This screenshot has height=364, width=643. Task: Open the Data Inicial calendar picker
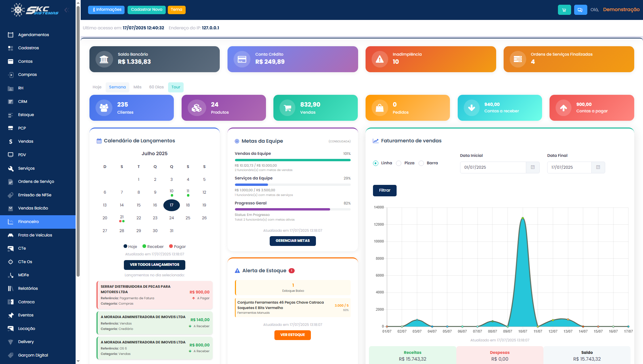[533, 167]
